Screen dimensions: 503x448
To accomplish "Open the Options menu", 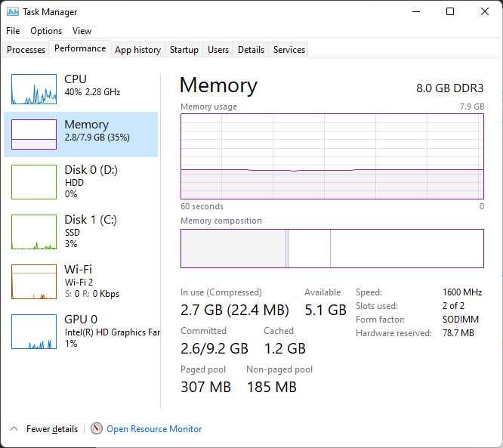I will coord(46,31).
